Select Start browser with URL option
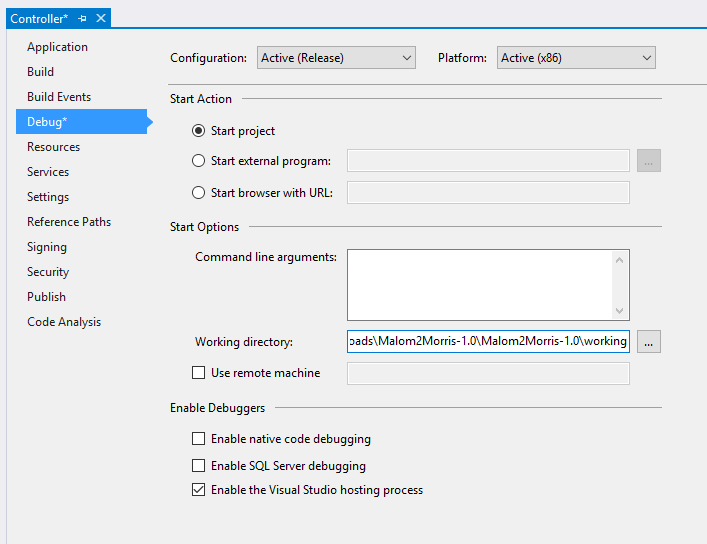Image resolution: width=707 pixels, height=544 pixels. point(198,192)
